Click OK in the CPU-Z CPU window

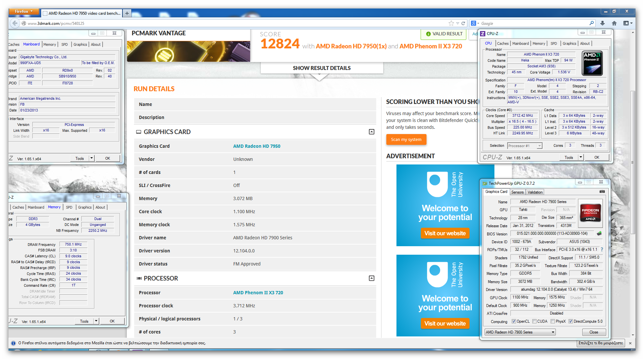click(x=597, y=157)
